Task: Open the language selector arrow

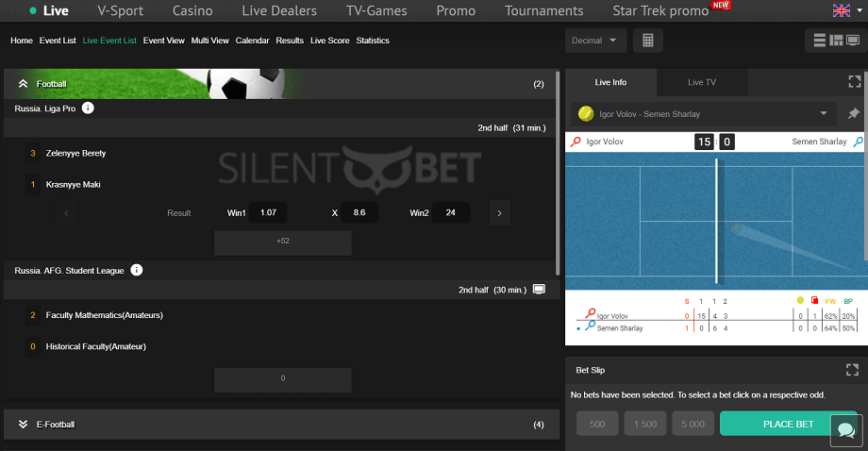Action: [860, 10]
